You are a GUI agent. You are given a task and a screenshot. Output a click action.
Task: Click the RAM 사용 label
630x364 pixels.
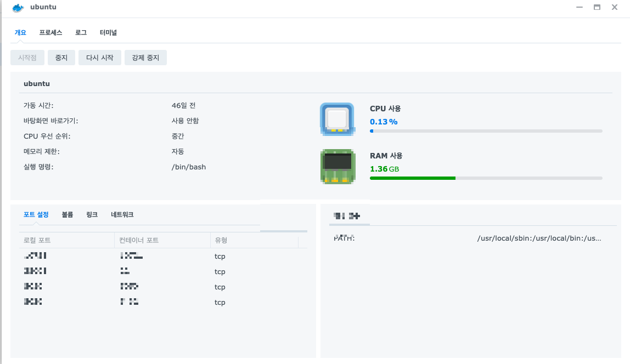click(386, 156)
